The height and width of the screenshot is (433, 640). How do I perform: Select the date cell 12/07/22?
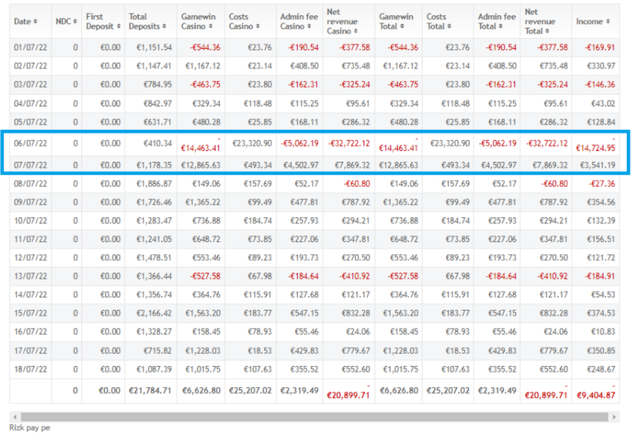pos(31,258)
